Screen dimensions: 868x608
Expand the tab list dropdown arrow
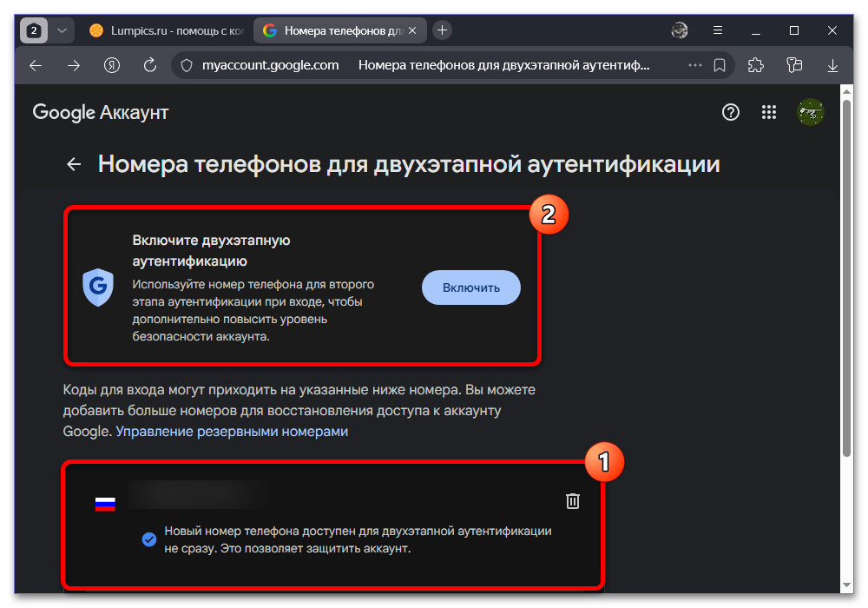[x=62, y=30]
